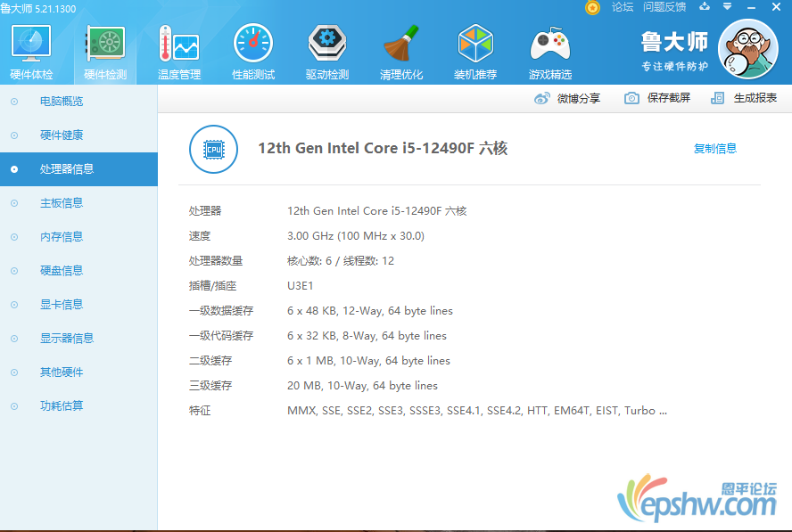The width and height of the screenshot is (792, 532).
Task: Open the 内存信息 memory section
Action: pos(78,237)
